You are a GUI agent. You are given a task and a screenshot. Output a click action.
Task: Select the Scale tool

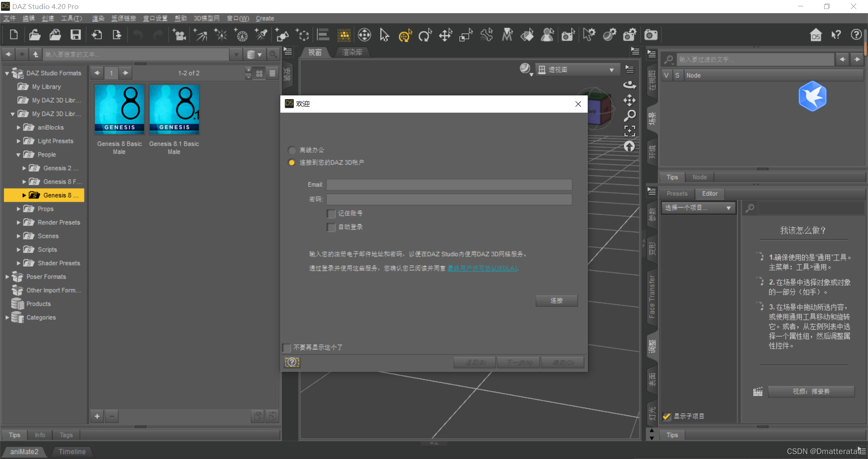coord(466,35)
